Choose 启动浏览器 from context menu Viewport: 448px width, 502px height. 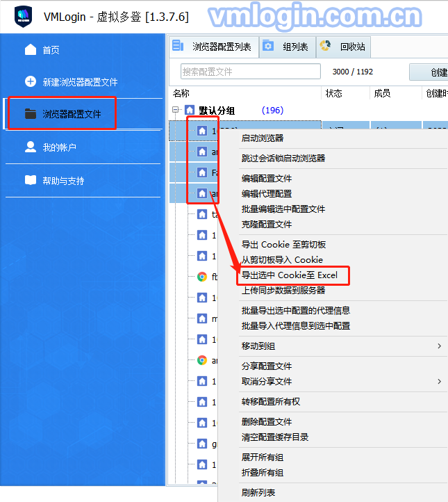263,138
